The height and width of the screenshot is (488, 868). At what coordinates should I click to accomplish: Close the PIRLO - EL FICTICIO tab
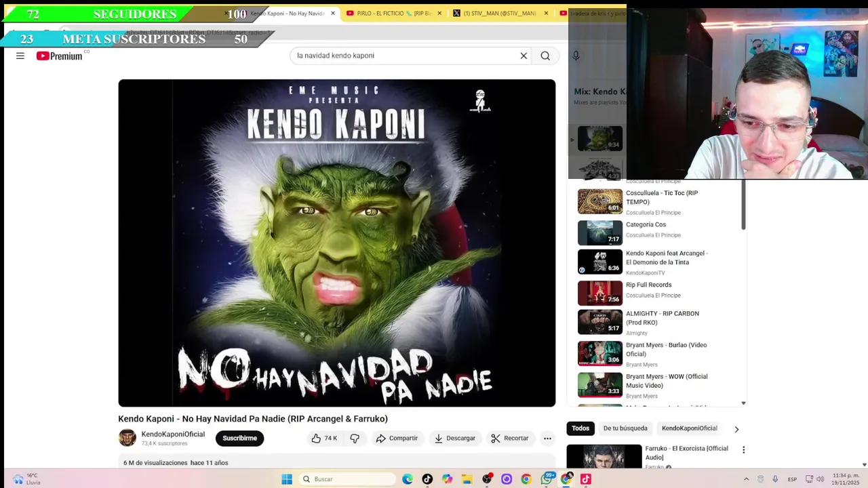pos(439,13)
